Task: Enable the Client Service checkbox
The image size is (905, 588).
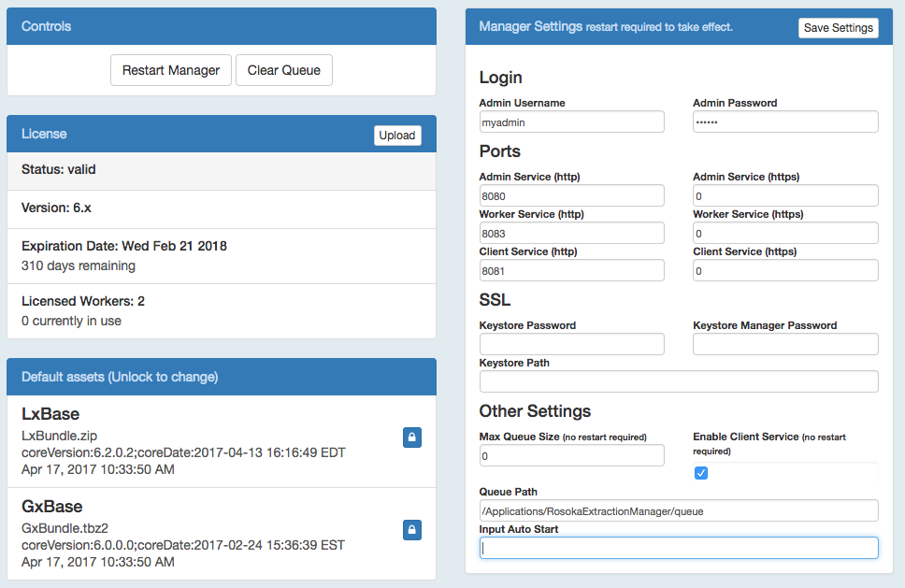Action: pos(701,473)
